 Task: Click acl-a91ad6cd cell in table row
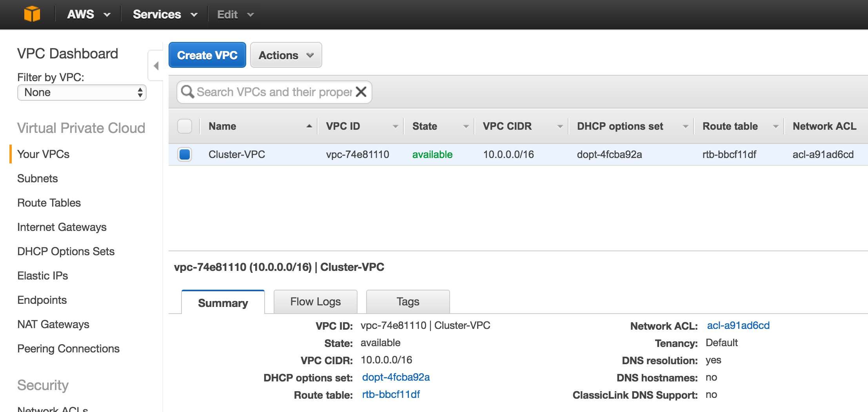pyautogui.click(x=823, y=154)
